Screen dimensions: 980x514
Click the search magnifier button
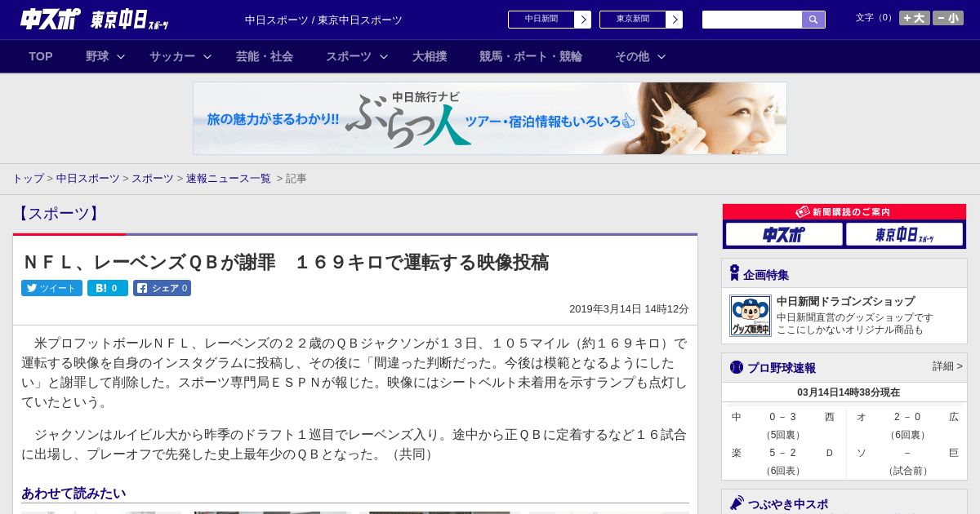pyautogui.click(x=813, y=20)
